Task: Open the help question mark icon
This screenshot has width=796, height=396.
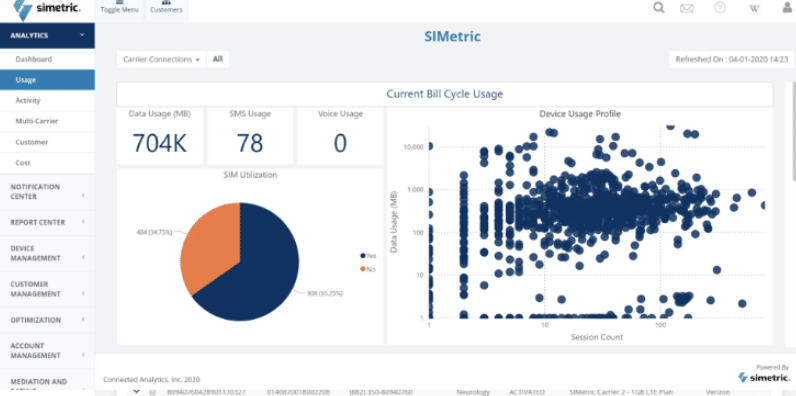Action: (720, 8)
